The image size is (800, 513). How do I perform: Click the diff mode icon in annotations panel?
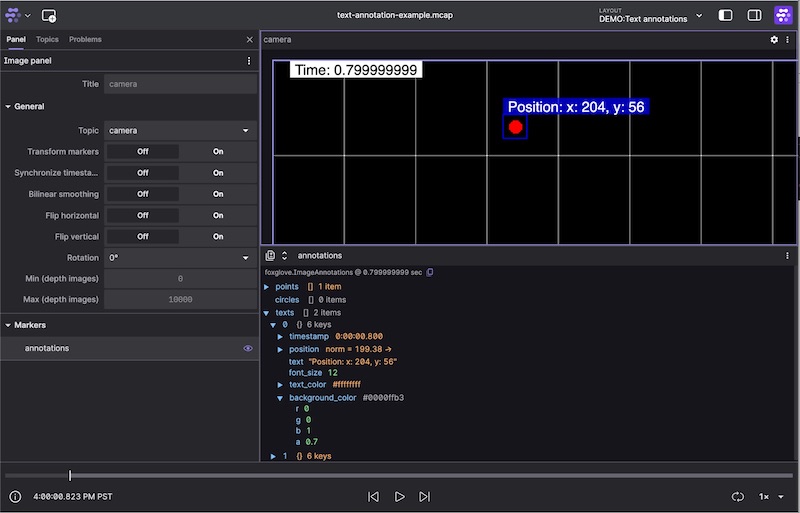(x=270, y=255)
